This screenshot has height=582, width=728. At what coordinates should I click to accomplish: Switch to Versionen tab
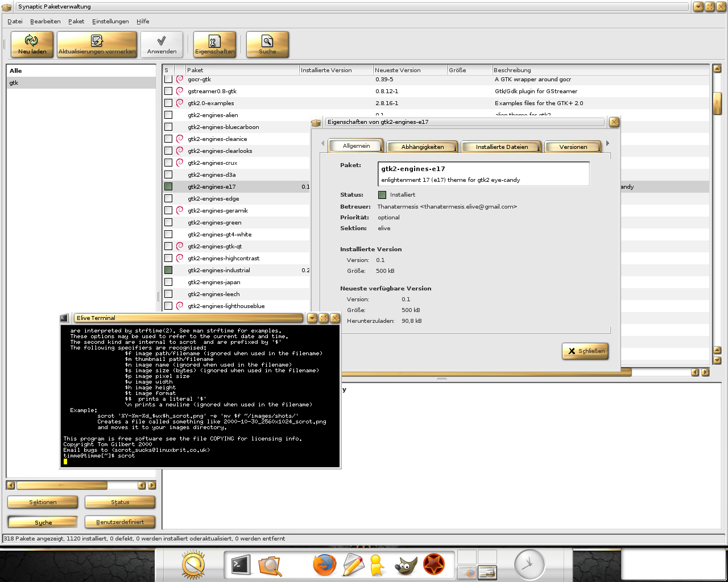[573, 147]
